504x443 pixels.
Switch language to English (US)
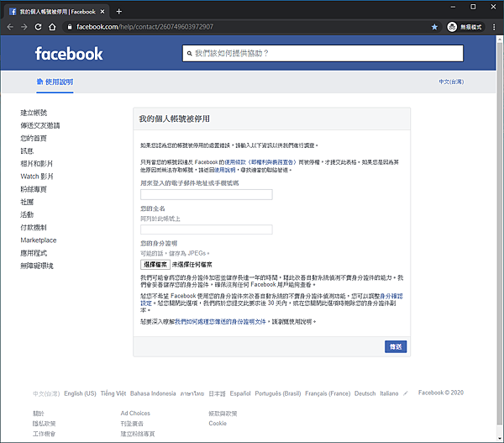[x=80, y=393]
